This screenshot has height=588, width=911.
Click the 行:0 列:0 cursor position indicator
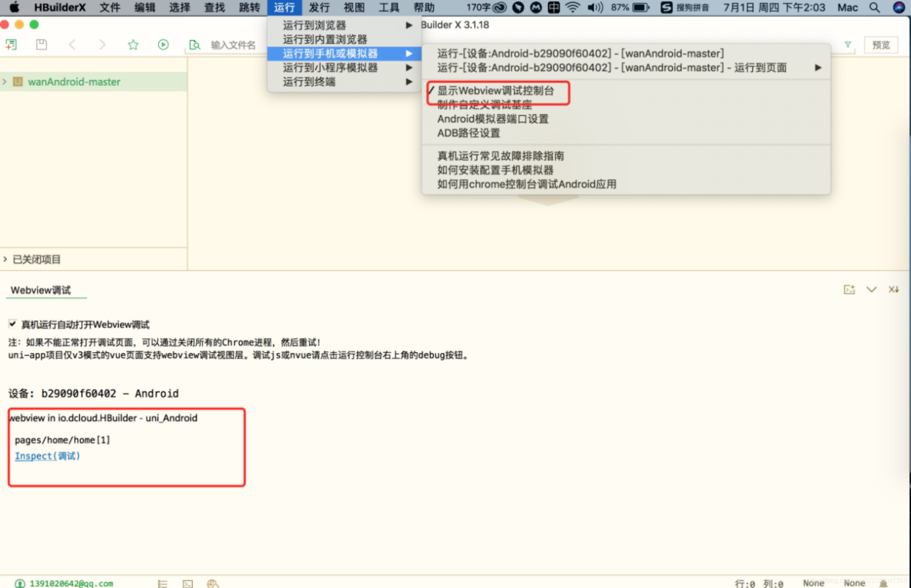(759, 584)
